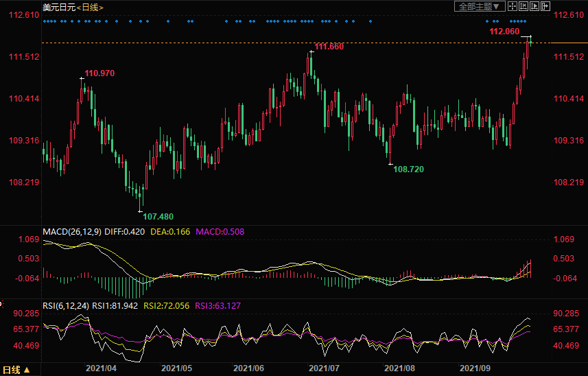Screen dimensions: 588x376
Task: Open the 全部主题 dropdown
Action: pos(479,6)
